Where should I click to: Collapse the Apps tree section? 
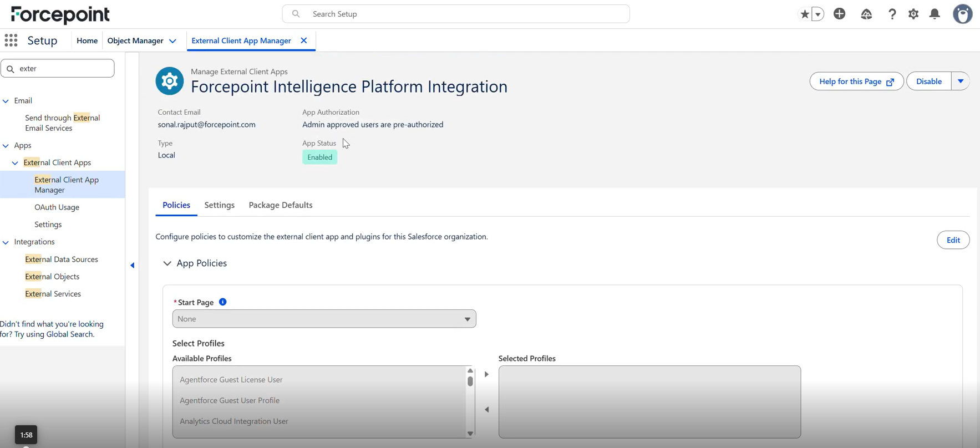[6, 146]
